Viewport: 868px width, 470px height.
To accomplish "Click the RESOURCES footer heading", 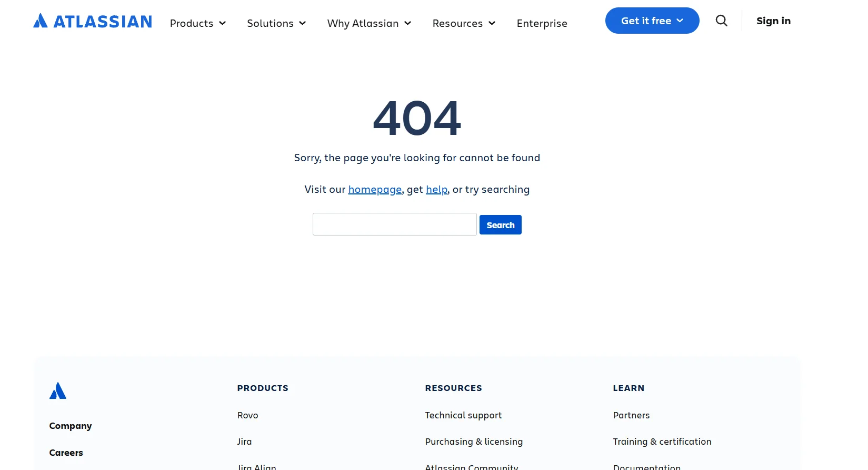I will (x=453, y=388).
